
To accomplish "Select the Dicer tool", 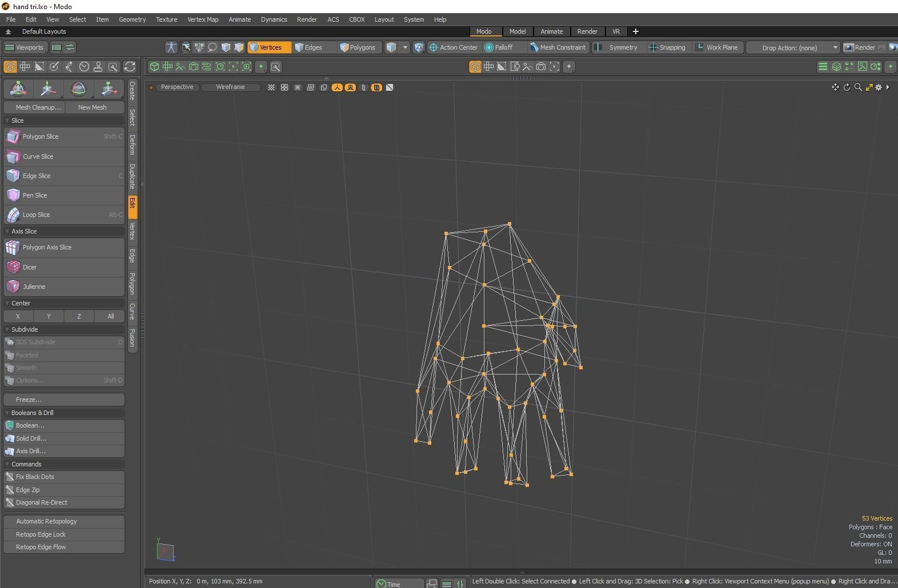I will 64,267.
